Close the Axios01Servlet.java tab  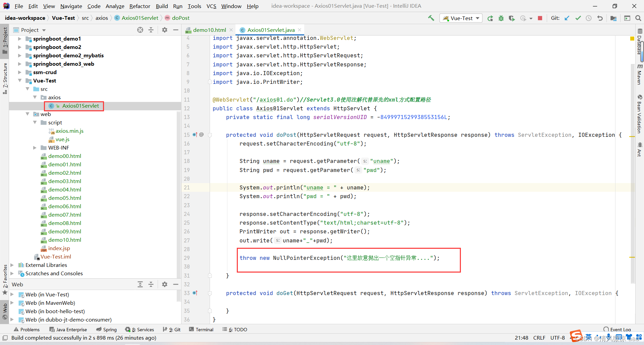(300, 30)
